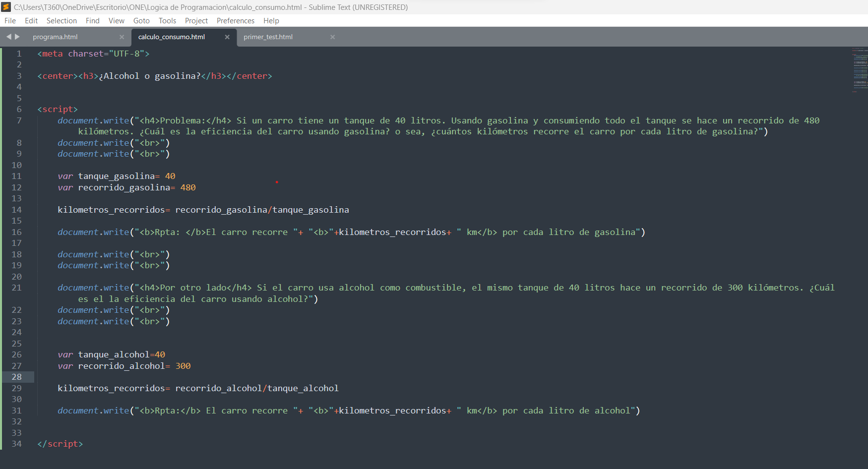Click highlighted line number 28 in gutter
This screenshot has width=868, height=469.
[x=16, y=377]
